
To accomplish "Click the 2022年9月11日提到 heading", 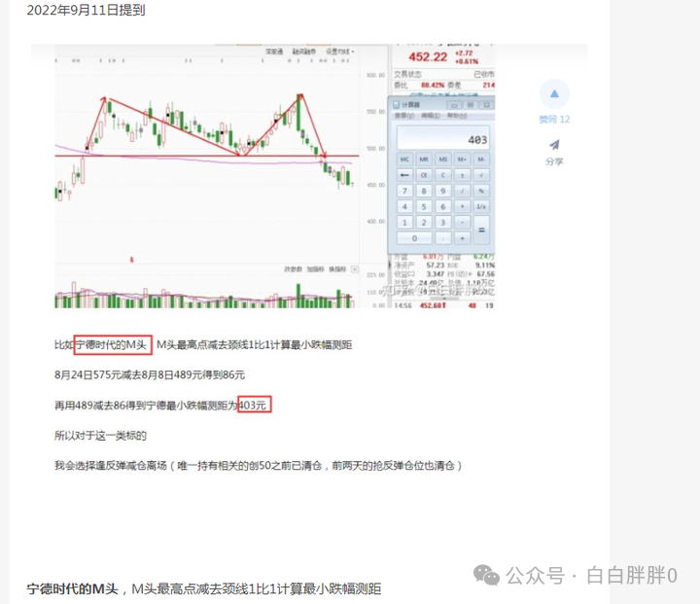I will coord(86,10).
